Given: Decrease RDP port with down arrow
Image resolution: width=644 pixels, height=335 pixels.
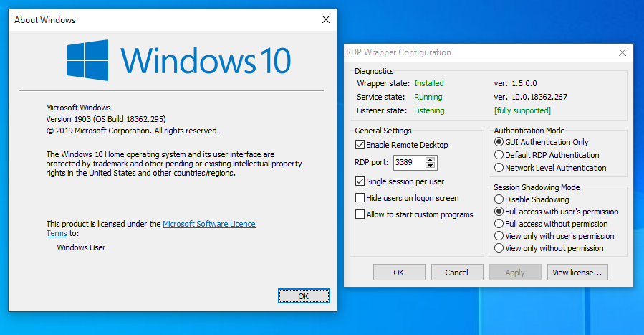Looking at the screenshot, I should (x=430, y=165).
